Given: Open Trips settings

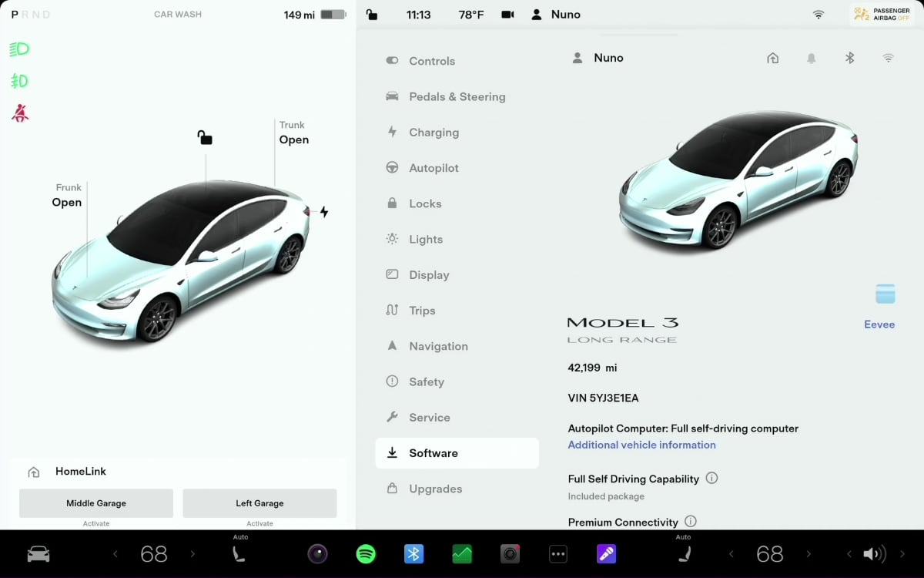Looking at the screenshot, I should [457, 311].
